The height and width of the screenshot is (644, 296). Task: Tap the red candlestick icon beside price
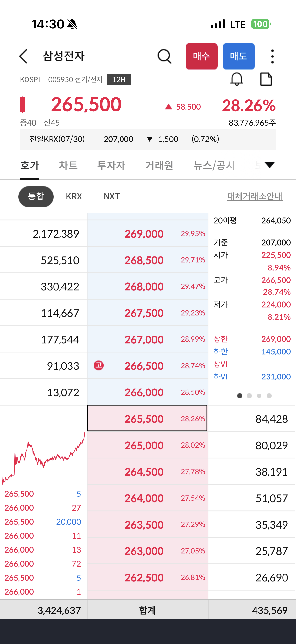23,104
